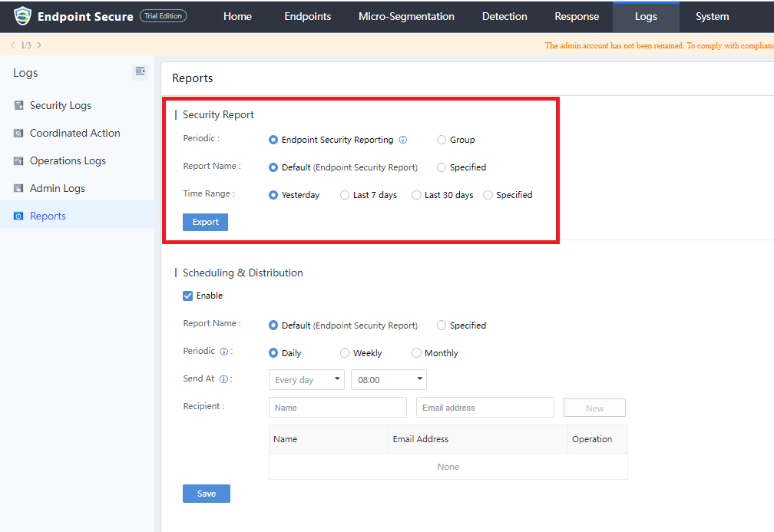This screenshot has width=774, height=532.
Task: Open Reports in sidebar
Action: [x=78, y=216]
